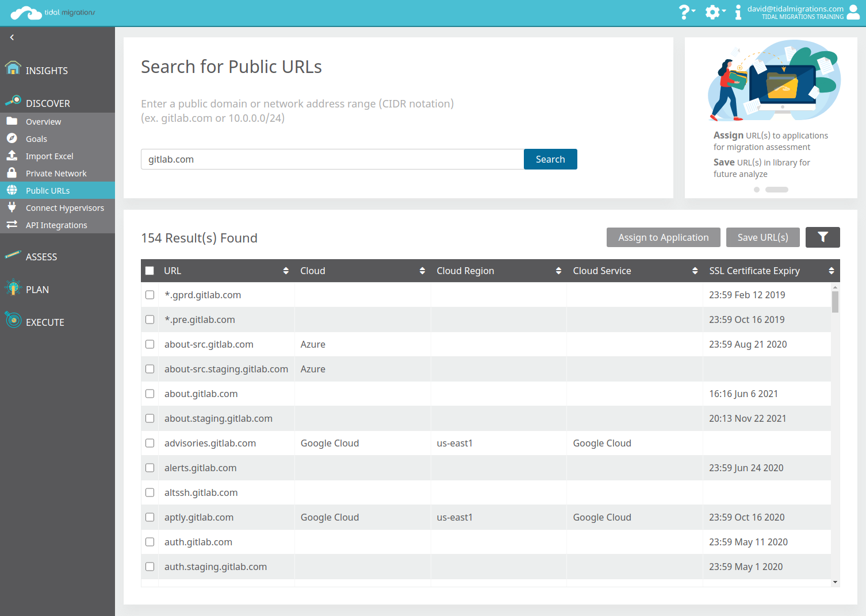Click the Connect Hypervisors plug icon

pos(12,207)
